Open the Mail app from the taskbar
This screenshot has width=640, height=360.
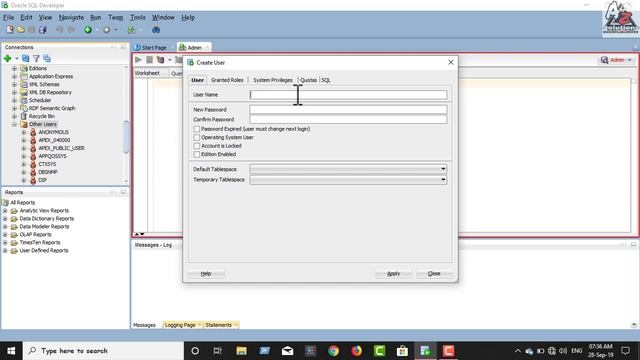coord(287,351)
